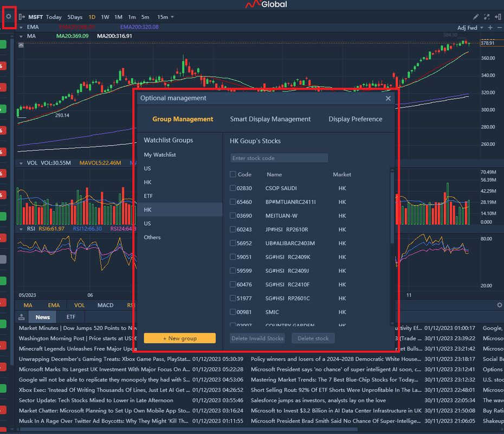The height and width of the screenshot is (434, 504).
Task: Open the settings gear beside MSFT
Action: coord(9,16)
